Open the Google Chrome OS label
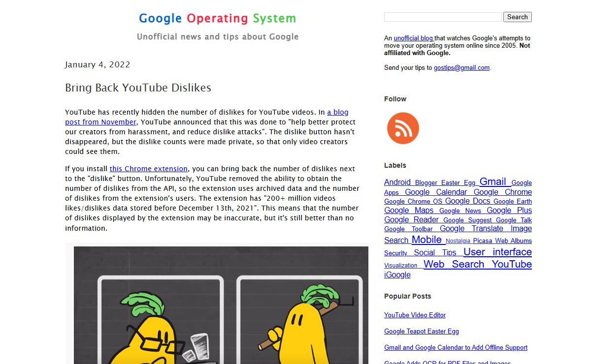This screenshot has height=364, width=591. 413,201
